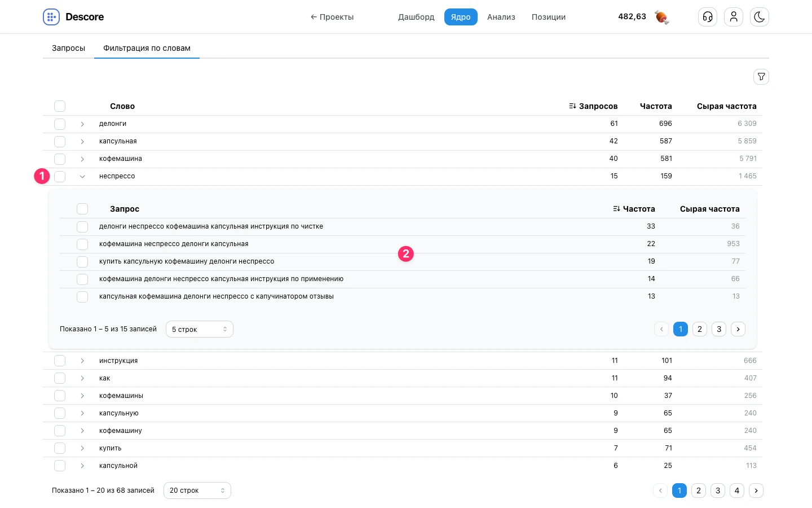812x508 pixels.
Task: Check the капсульной row checkbox
Action: pyautogui.click(x=60, y=466)
